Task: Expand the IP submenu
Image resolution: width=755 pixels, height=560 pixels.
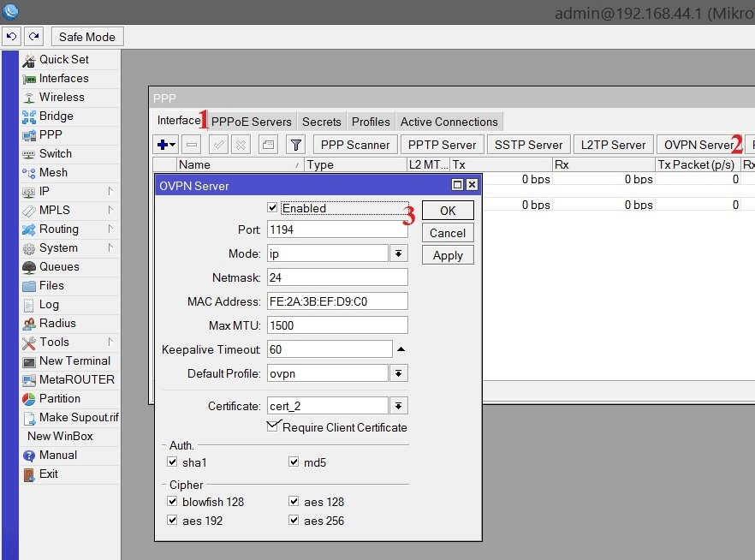Action: [x=110, y=191]
